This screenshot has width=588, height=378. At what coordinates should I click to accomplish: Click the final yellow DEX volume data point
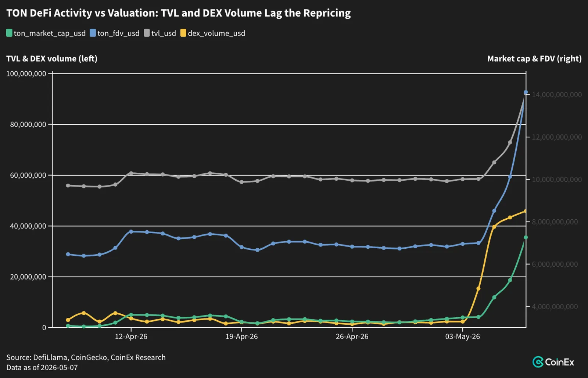(x=526, y=211)
